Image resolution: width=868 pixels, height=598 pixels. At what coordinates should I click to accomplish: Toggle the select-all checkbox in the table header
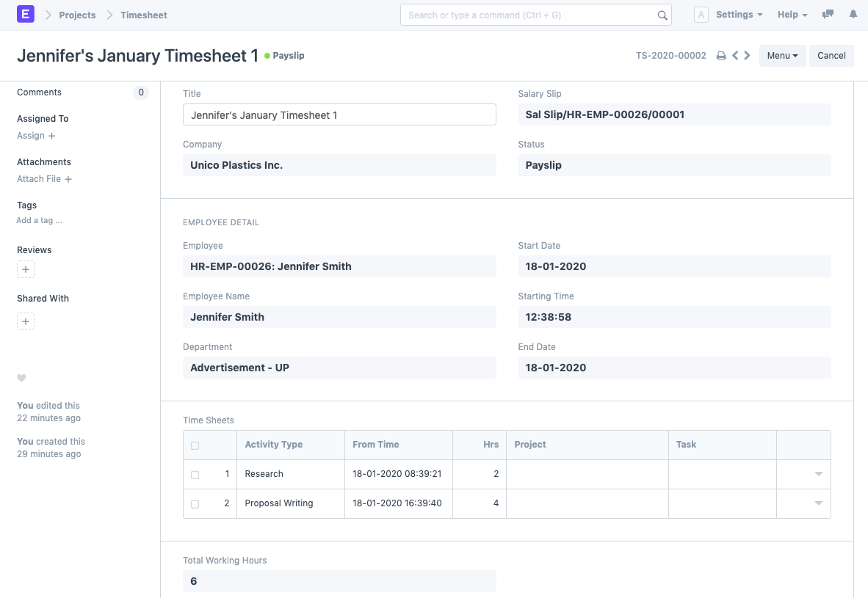(x=195, y=445)
